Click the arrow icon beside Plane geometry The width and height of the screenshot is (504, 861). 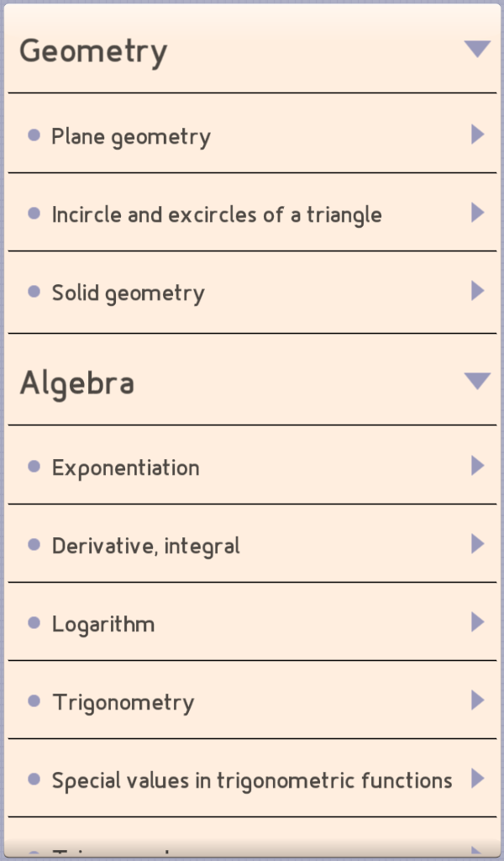(477, 135)
